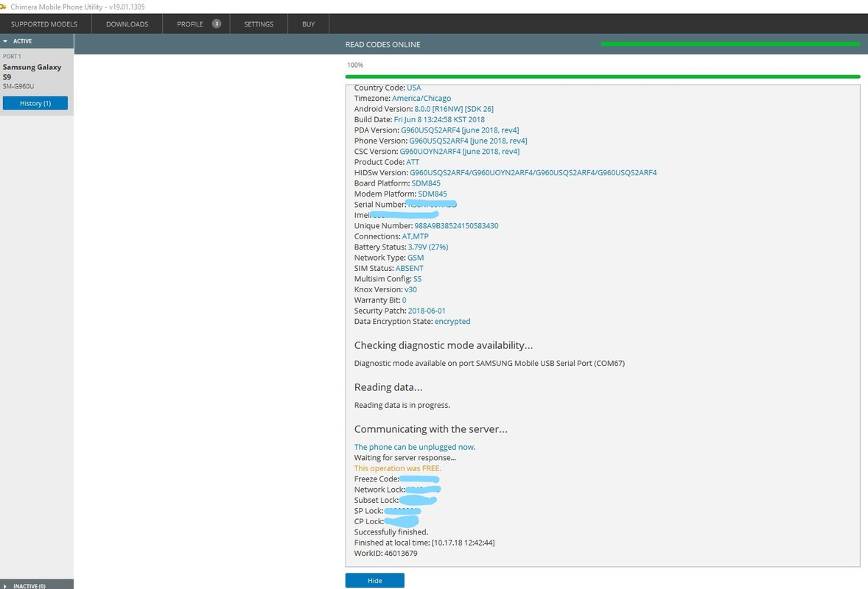The image size is (868, 589).
Task: Click the Timezone value America/Chicago
Action: pos(421,99)
